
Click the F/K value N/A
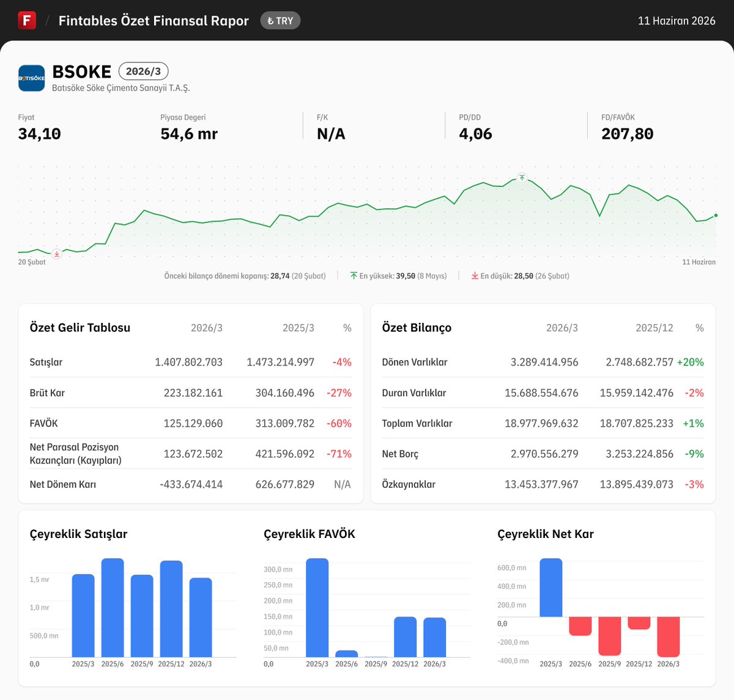point(331,134)
